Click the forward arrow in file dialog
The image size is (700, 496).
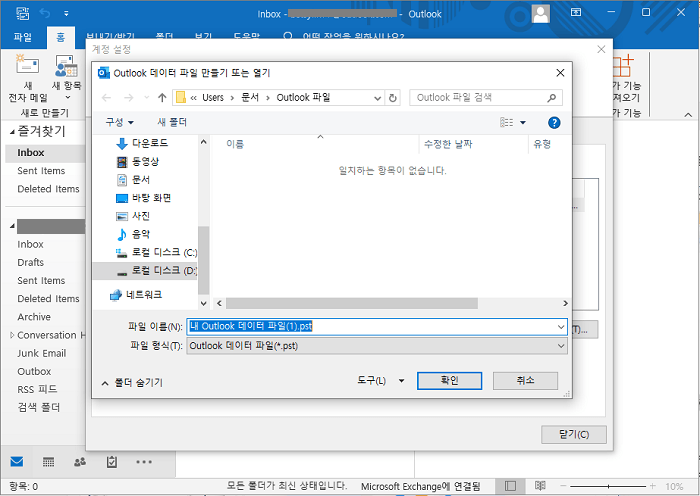129,97
